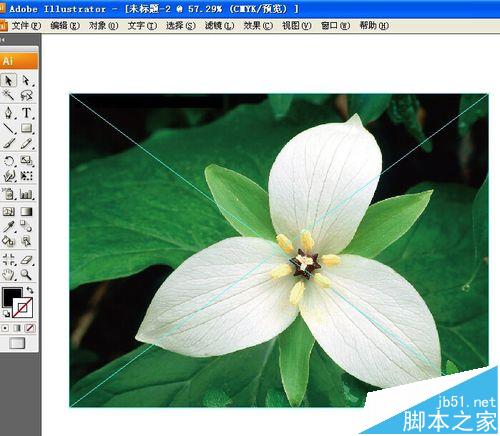Viewport: 500px width, 436px height.
Task: Select the Eyedropper tool
Action: (8, 226)
